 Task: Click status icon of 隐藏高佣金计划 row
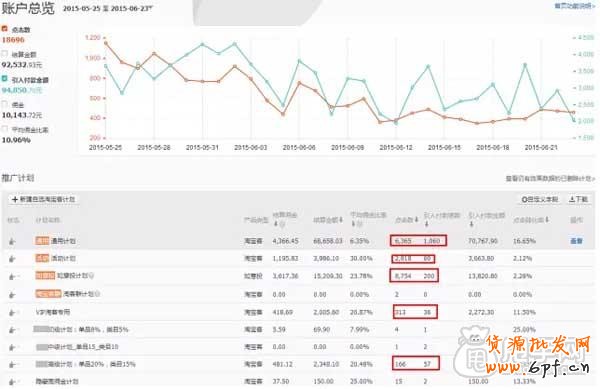(12, 382)
